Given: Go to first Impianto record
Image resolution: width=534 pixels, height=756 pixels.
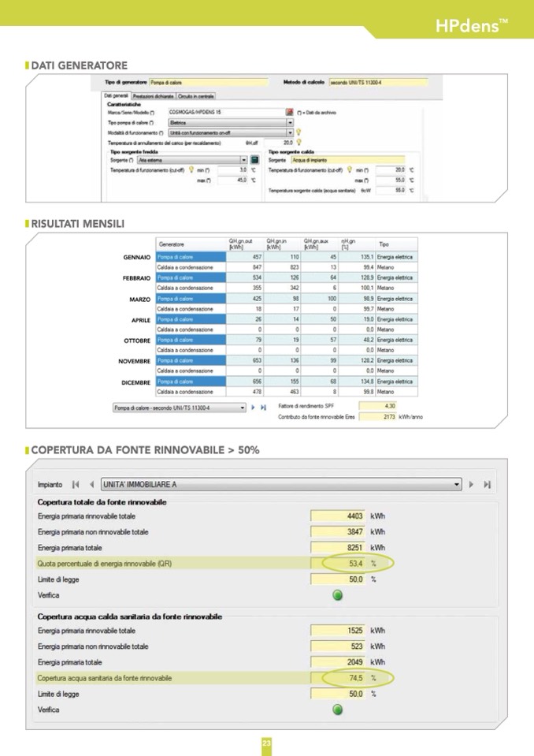Looking at the screenshot, I should click(76, 484).
